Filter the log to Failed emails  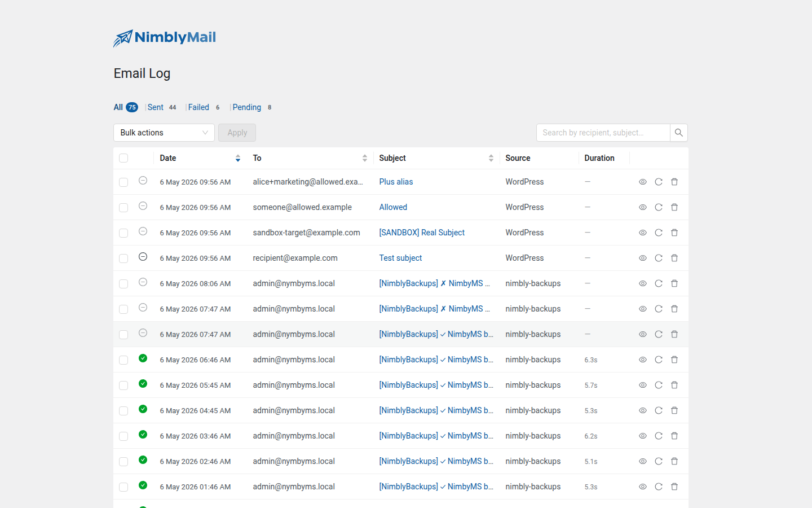(204, 107)
